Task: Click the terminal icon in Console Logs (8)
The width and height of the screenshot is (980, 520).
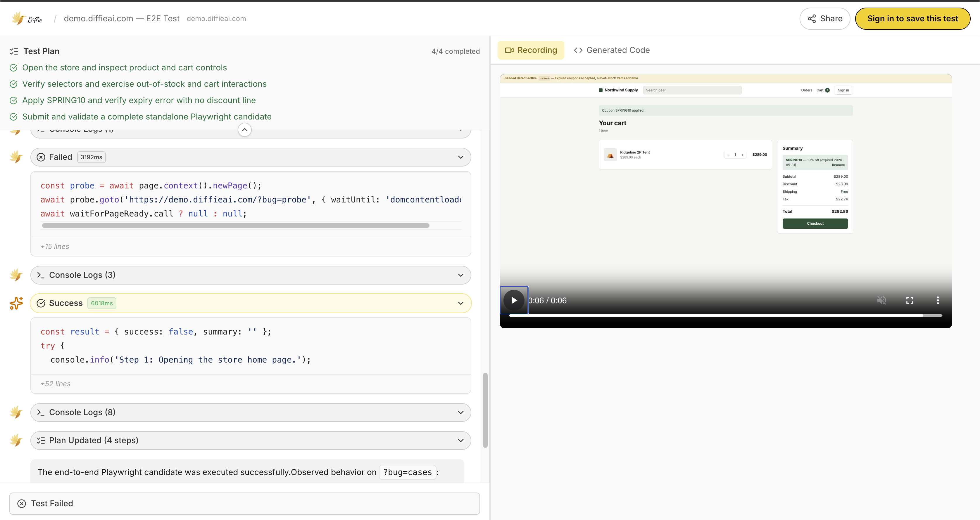Action: (x=41, y=412)
